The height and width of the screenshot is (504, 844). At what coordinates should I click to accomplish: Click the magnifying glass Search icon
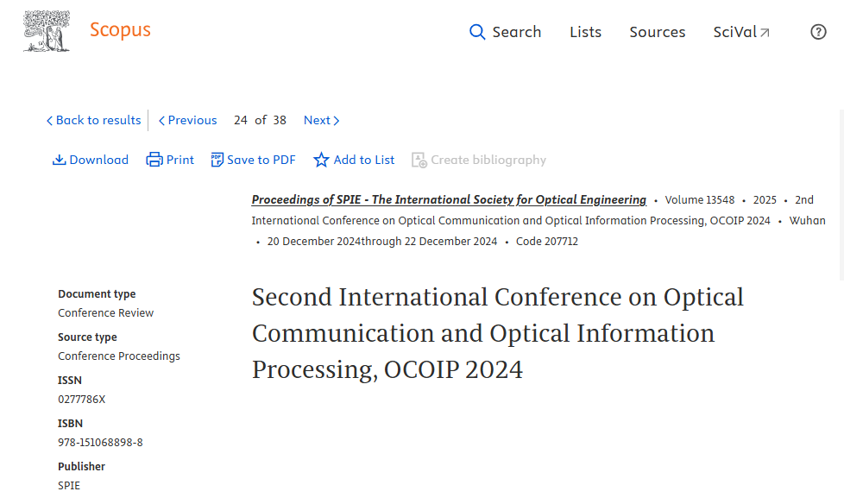pyautogui.click(x=477, y=32)
